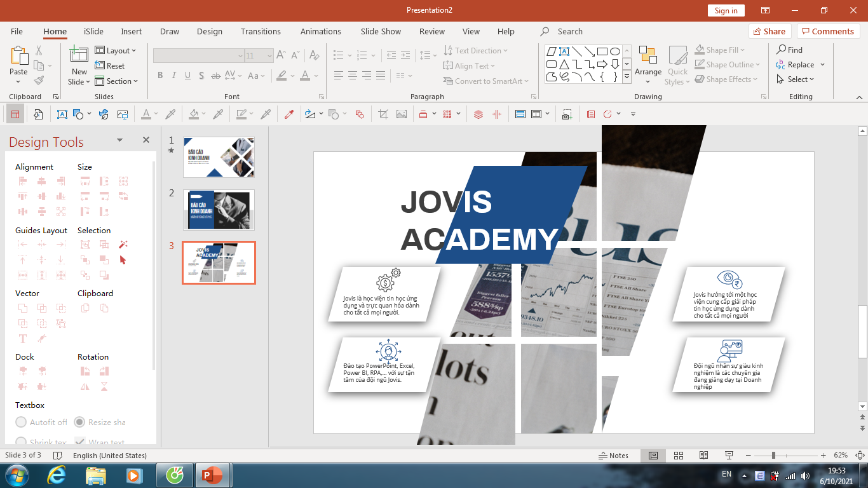Click the flip horizontal icon under Rotation
Viewport: 868px width, 488px height.
point(85,386)
